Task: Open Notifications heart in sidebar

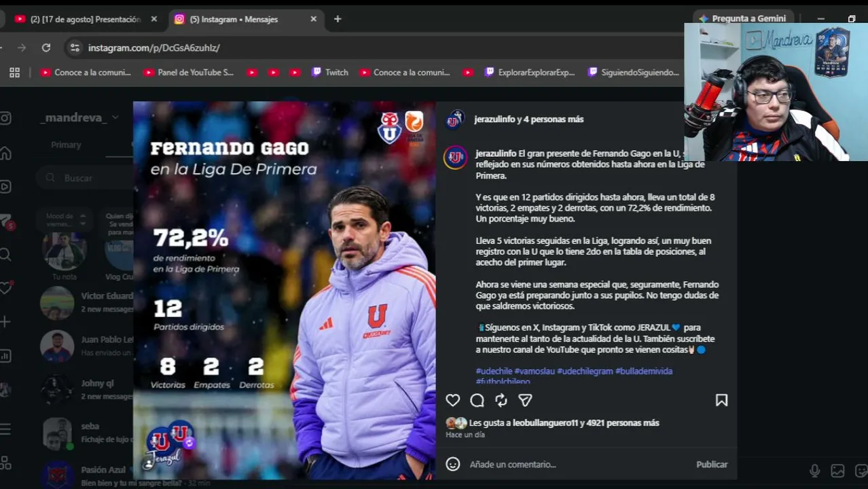Action: tap(6, 287)
